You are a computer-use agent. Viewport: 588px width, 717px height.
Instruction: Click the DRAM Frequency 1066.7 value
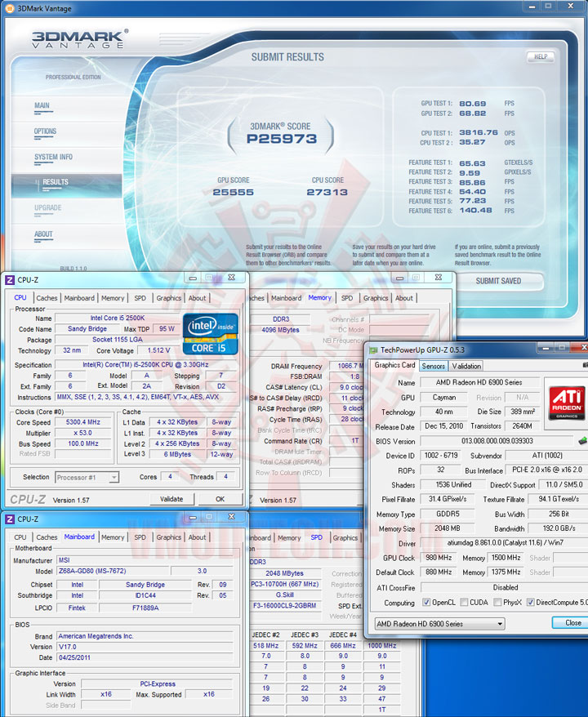(348, 366)
